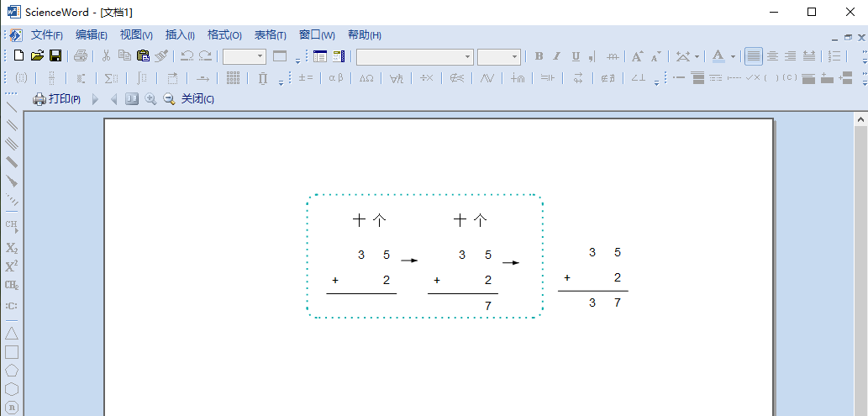
Task: Toggle underline formatting
Action: (576, 56)
